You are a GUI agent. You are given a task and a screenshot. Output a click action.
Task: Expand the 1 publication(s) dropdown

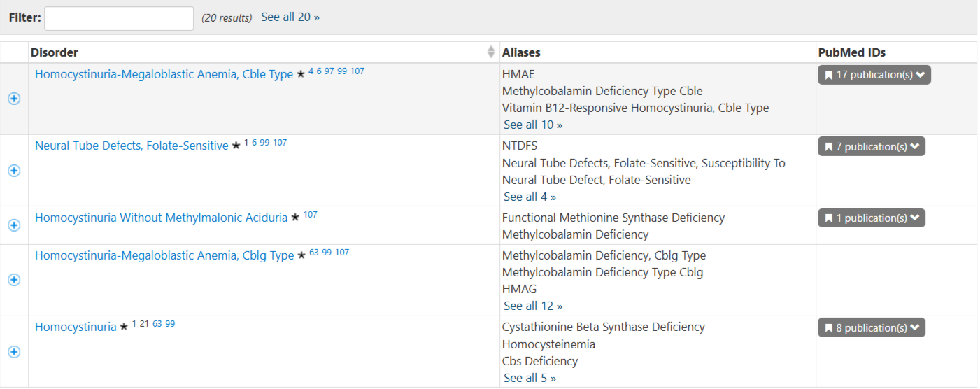point(872,218)
